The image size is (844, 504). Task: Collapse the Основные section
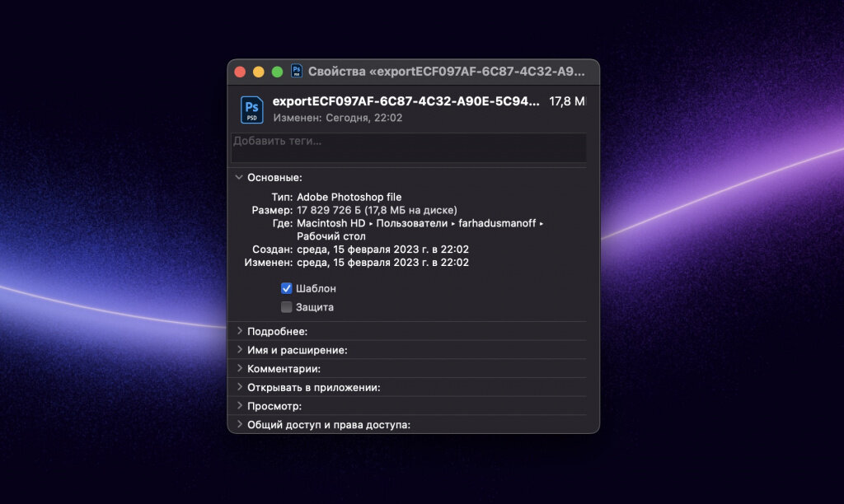click(239, 177)
